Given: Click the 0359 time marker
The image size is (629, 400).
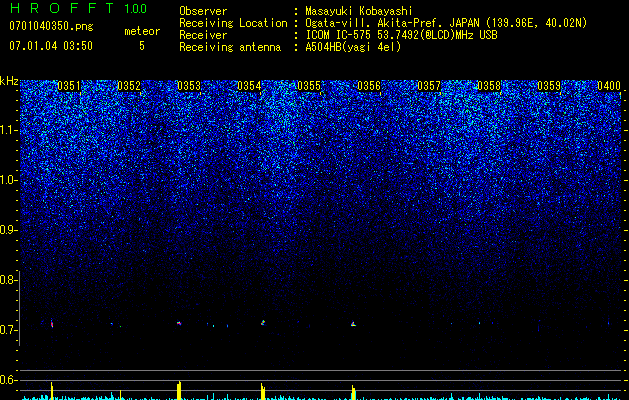Looking at the screenshot, I should point(549,86).
